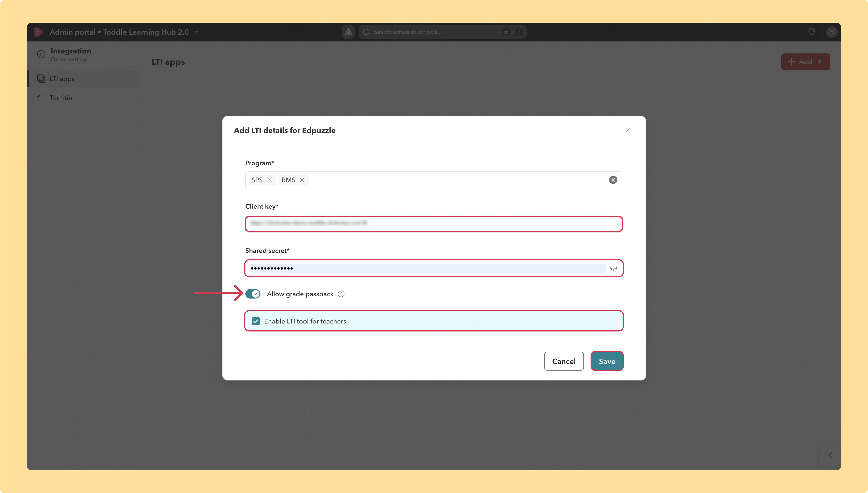Viewport: 868px width, 493px height.
Task: Open the Program selection field
Action: pos(434,180)
